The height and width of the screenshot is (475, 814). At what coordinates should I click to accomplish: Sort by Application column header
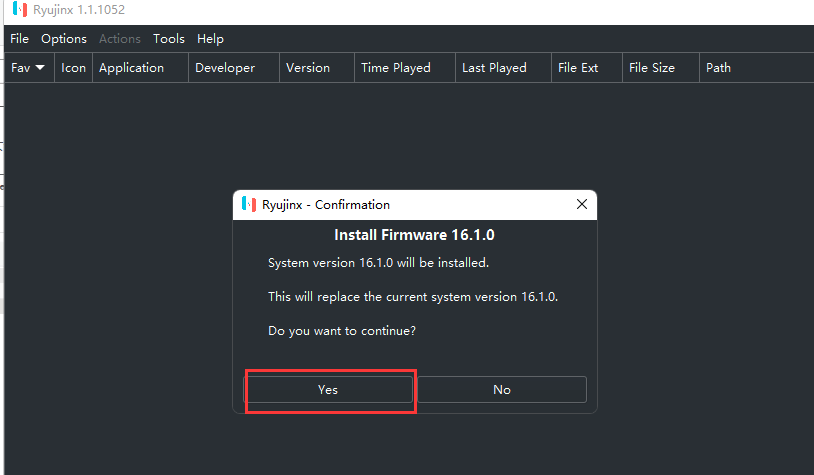point(140,68)
